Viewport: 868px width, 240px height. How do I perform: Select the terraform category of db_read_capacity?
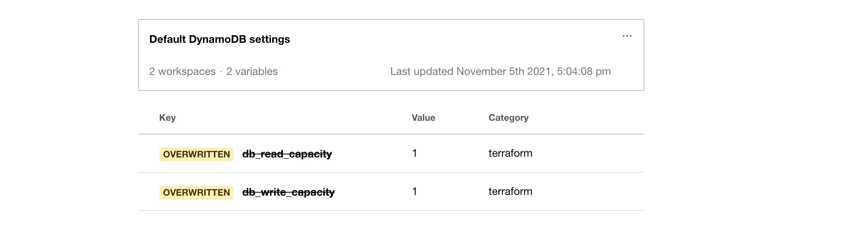coord(510,153)
